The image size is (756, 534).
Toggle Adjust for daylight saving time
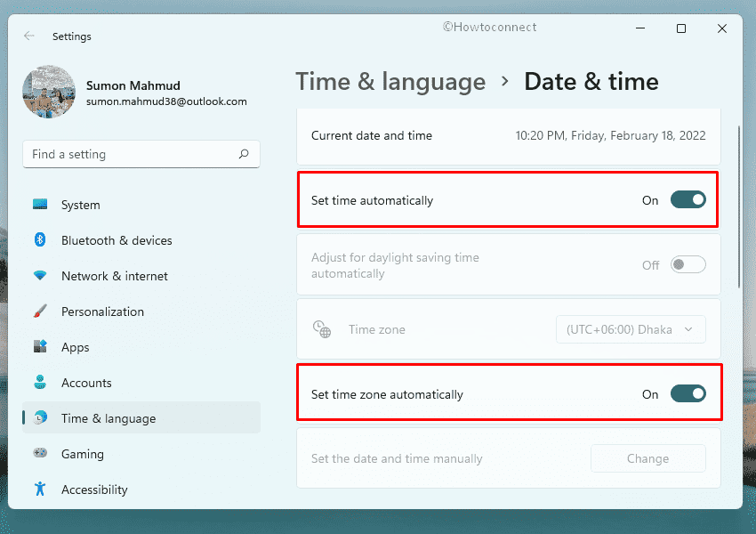pyautogui.click(x=688, y=265)
